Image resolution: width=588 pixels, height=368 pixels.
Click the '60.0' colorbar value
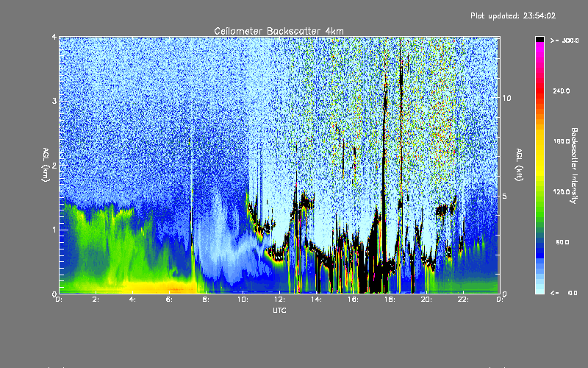562,242
